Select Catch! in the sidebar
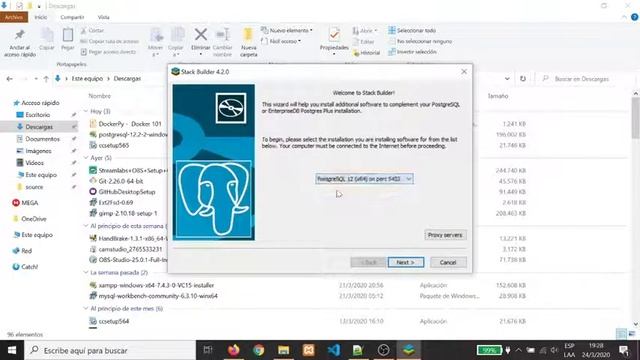Viewport: 640px width, 360px height. 25,267
